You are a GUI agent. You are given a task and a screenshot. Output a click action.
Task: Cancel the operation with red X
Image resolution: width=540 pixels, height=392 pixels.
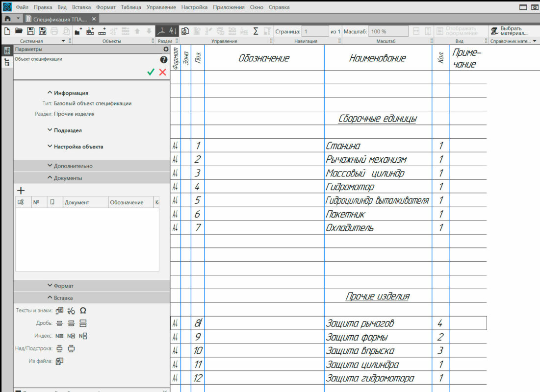(x=162, y=72)
